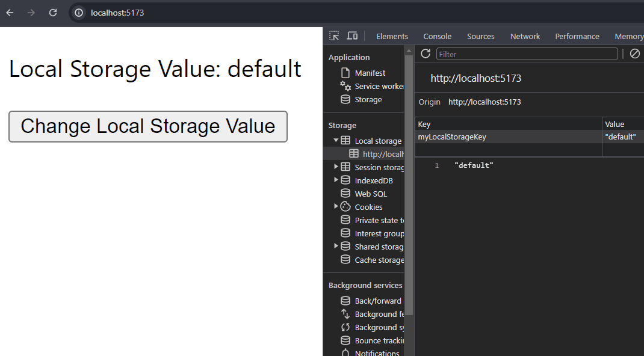Image resolution: width=644 pixels, height=356 pixels.
Task: Clear all storage entries with block icon
Action: point(634,54)
